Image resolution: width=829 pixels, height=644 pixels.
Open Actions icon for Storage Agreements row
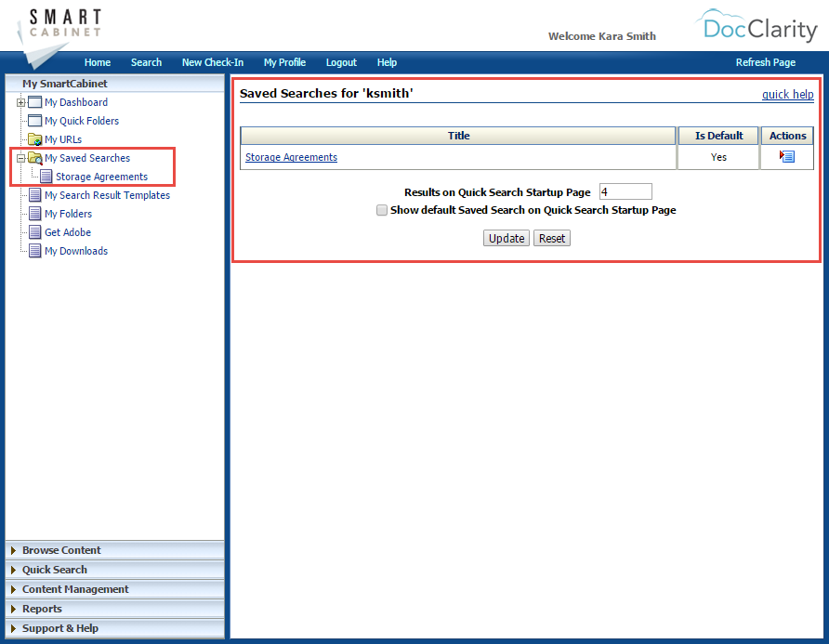click(x=787, y=157)
